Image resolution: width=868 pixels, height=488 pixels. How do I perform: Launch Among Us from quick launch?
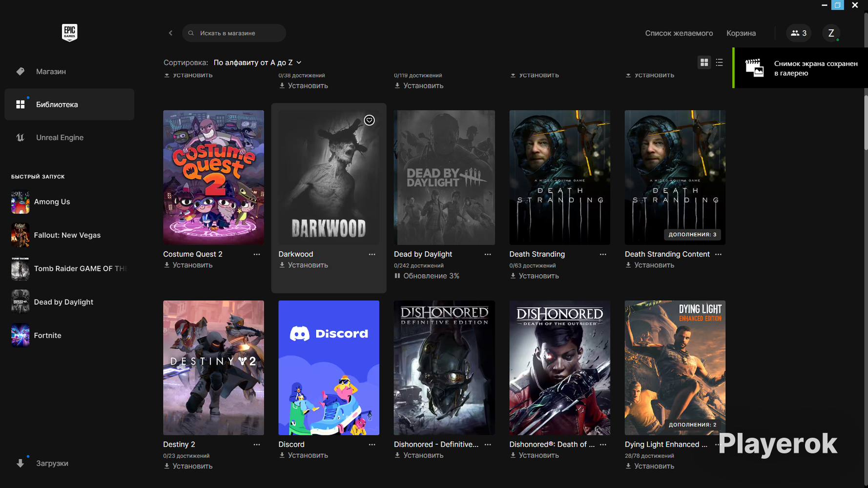point(69,202)
